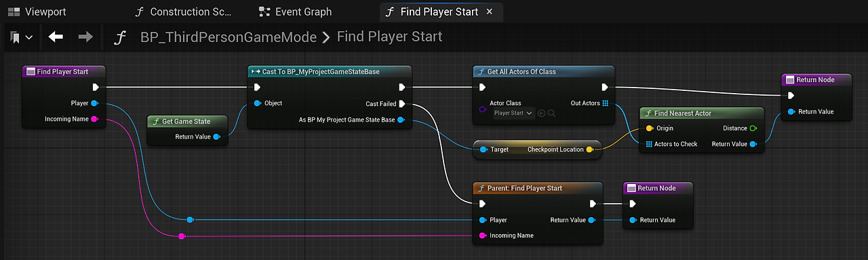Screen dimensions: 868x260
Task: Click the lower Return Node execution input pin
Action: [633, 204]
